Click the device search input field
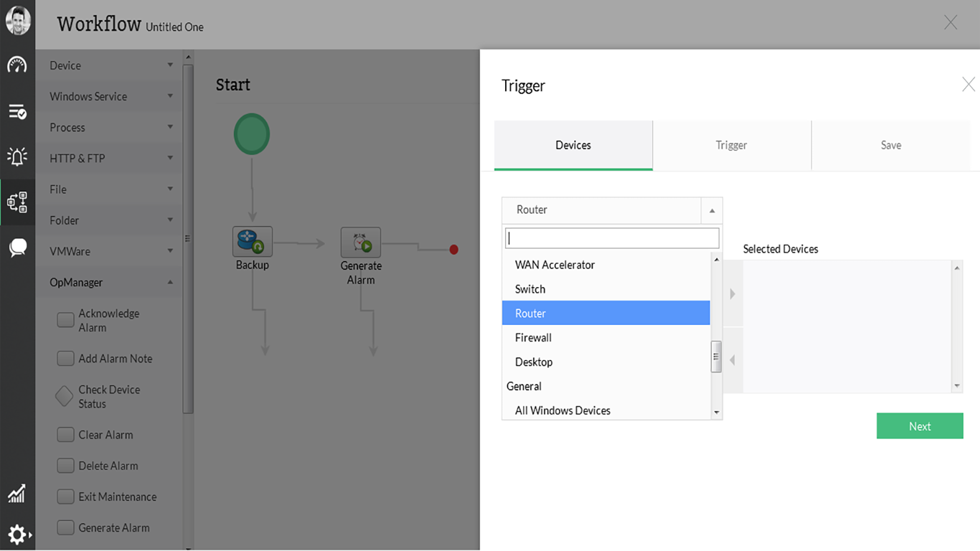The height and width of the screenshot is (551, 980). click(x=611, y=237)
